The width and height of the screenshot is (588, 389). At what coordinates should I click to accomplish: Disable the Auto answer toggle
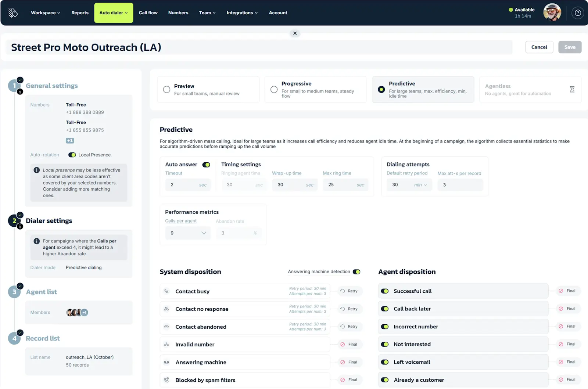(x=206, y=165)
